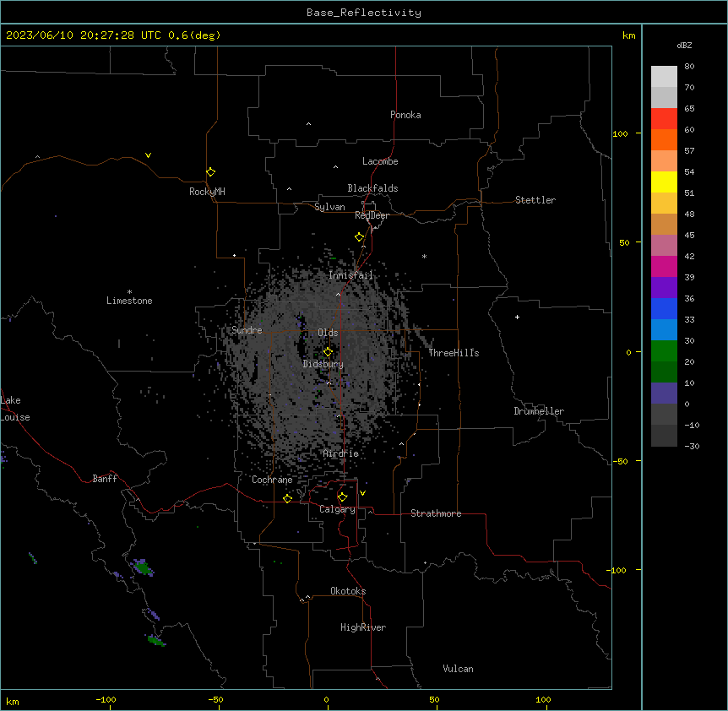728x711 pixels.
Task: Select the Drumheller label
Action: [539, 411]
